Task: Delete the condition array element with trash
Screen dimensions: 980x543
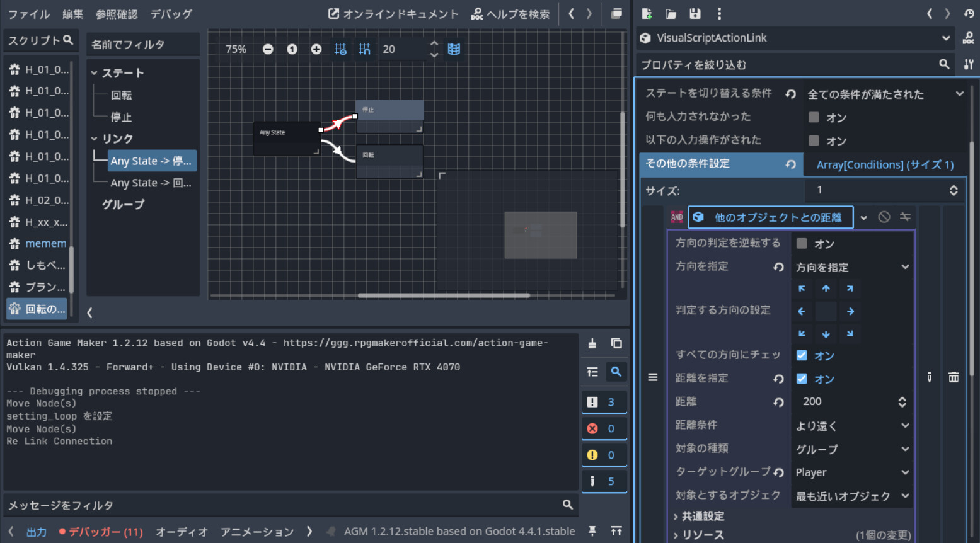Action: coord(954,377)
